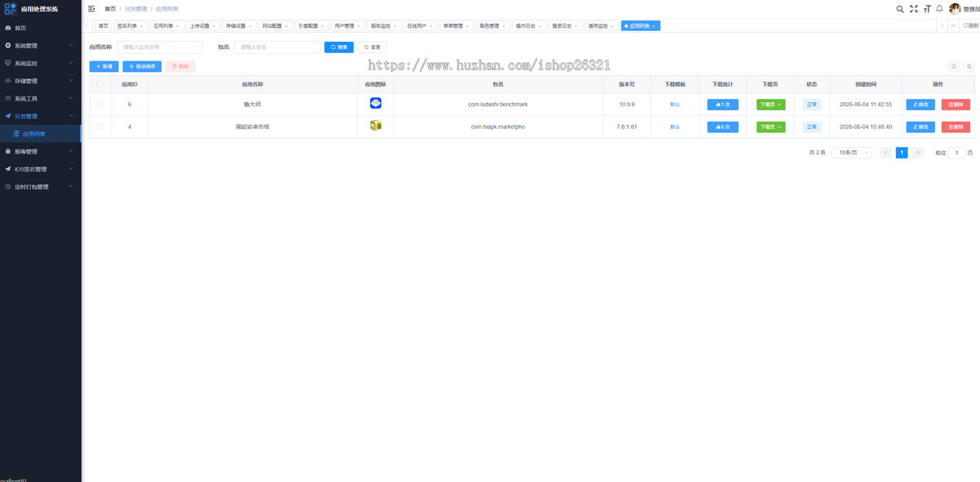Switch to the 用户管理 tab
The width and height of the screenshot is (980, 482).
click(347, 26)
